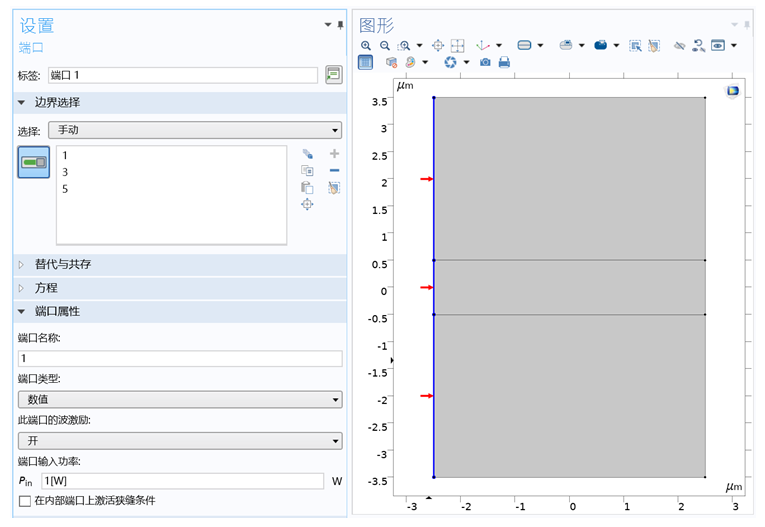Collapse the 端口属性 section
765x527 pixels.
click(21, 311)
